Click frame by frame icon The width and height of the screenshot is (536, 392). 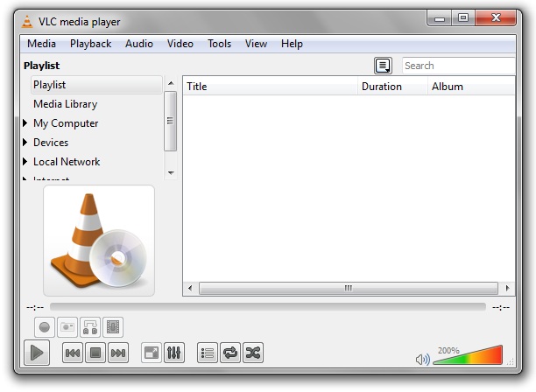pos(113,327)
